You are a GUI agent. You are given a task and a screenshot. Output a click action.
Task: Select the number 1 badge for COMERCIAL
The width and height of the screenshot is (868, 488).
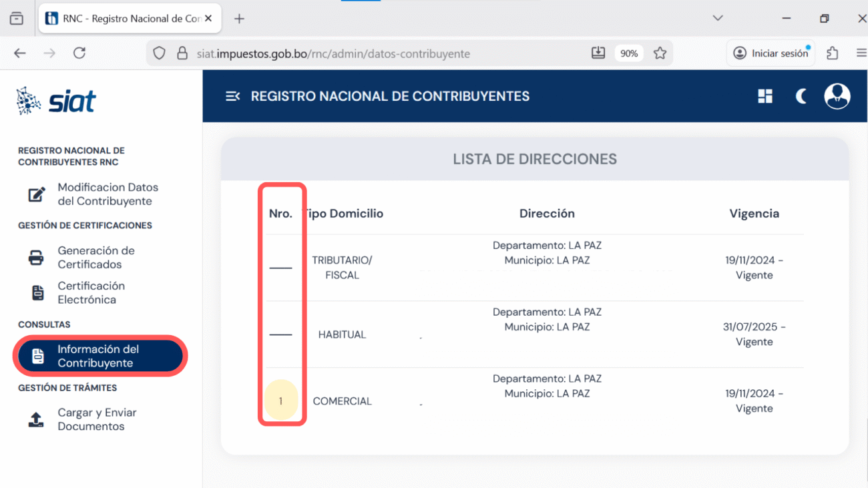[x=280, y=401]
